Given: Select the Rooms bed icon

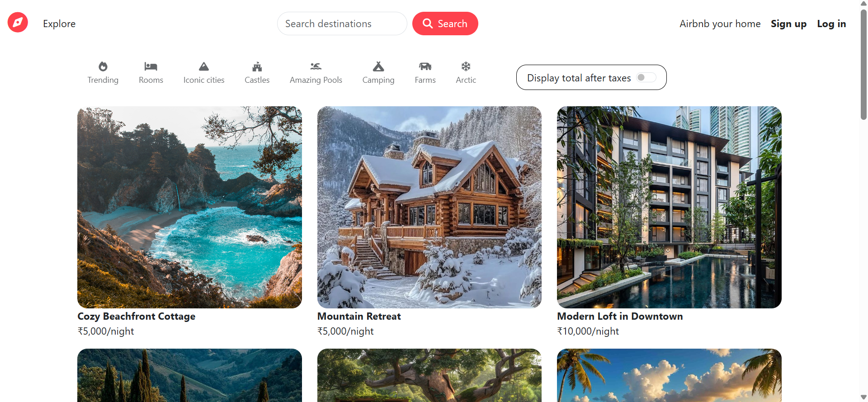Looking at the screenshot, I should click(x=151, y=66).
